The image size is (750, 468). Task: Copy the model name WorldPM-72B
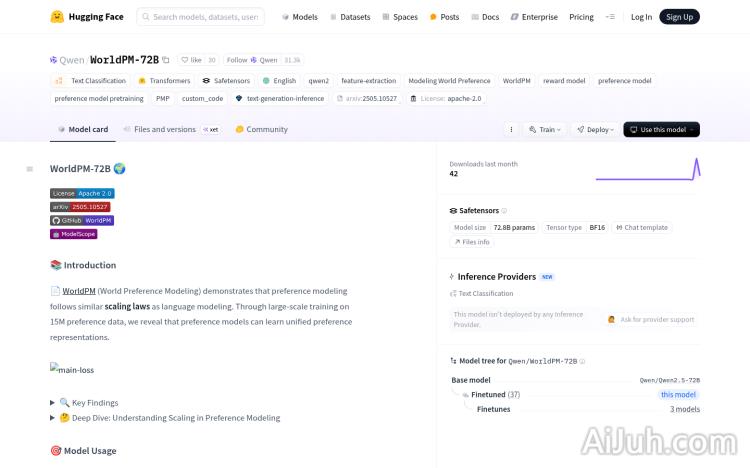(x=166, y=60)
